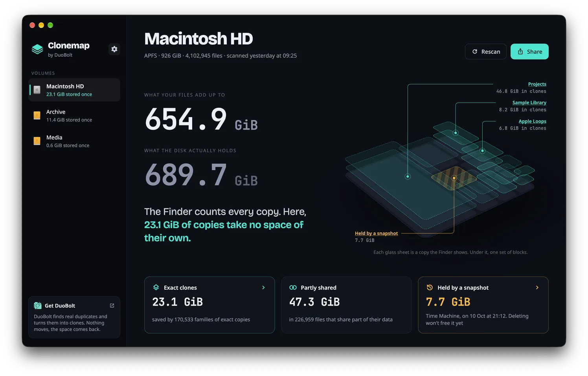Screen dimensions: 588x376
Task: Rescan the volume
Action: pos(486,52)
